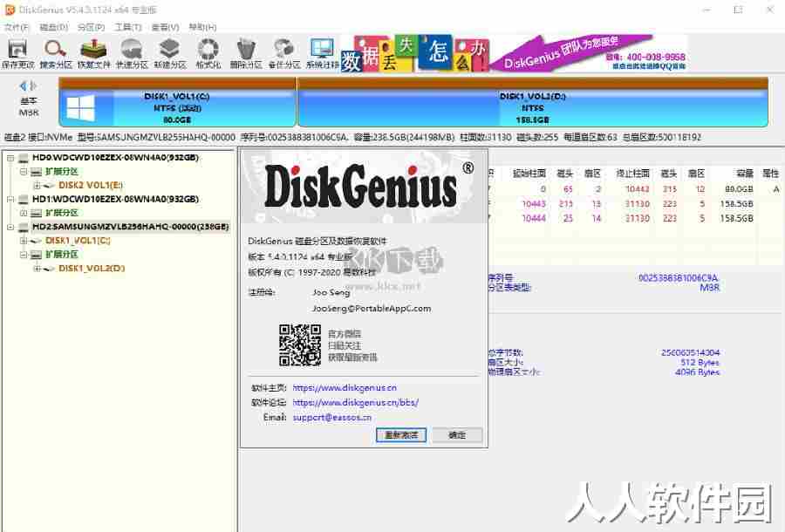Collapse the HD0 WDC disk node
Viewport: 785px width, 532px height.
[10, 158]
